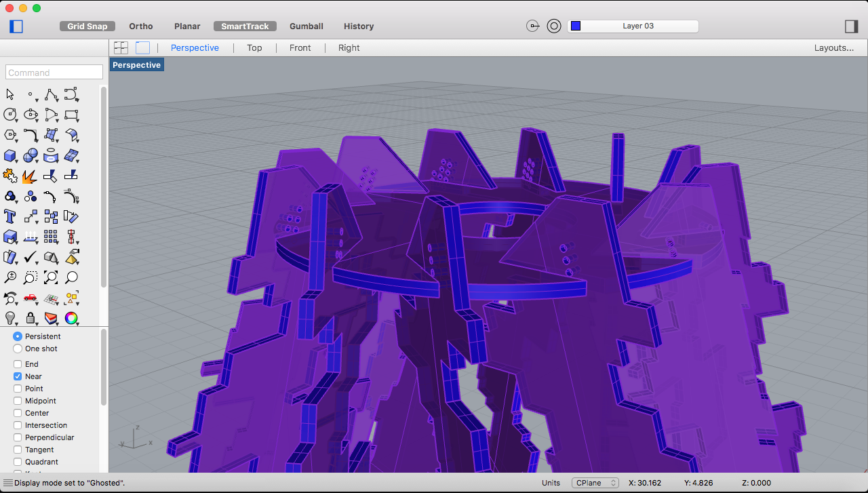Disable SmartTrack

[245, 26]
